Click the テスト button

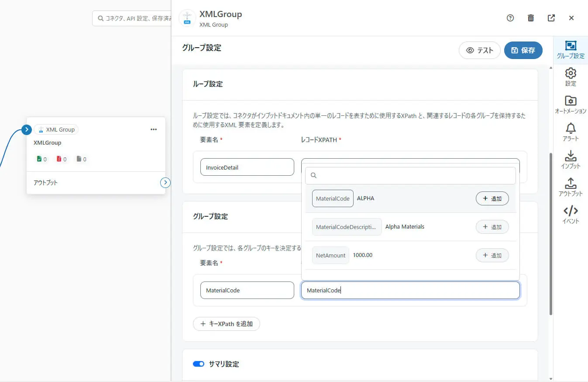[480, 50]
